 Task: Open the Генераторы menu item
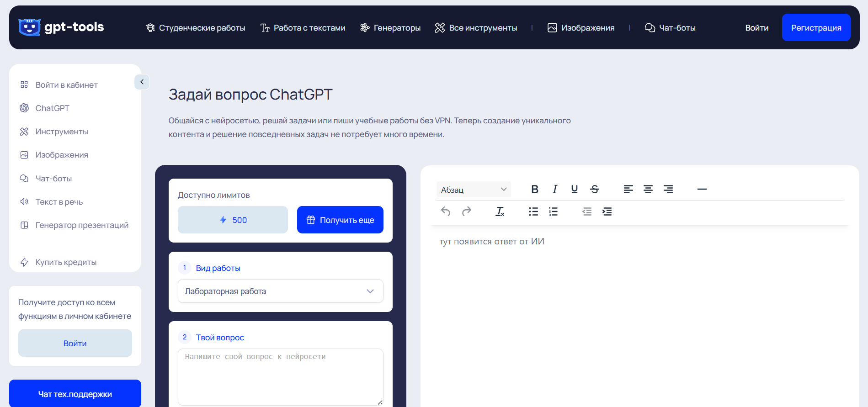click(390, 28)
